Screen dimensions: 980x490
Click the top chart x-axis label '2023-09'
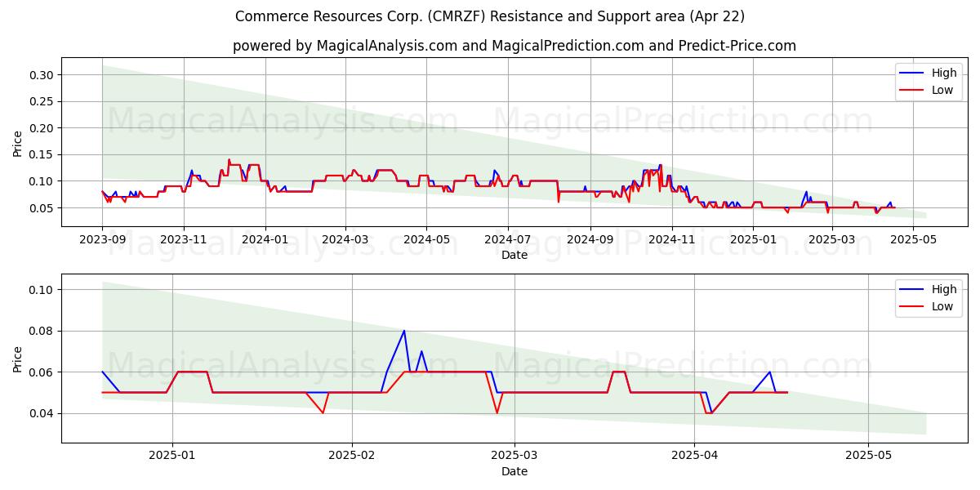click(x=102, y=240)
